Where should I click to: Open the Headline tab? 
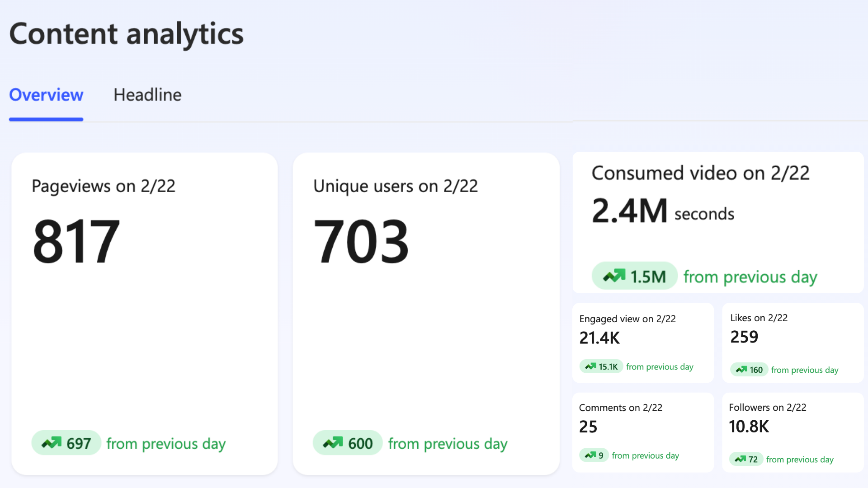pos(147,95)
